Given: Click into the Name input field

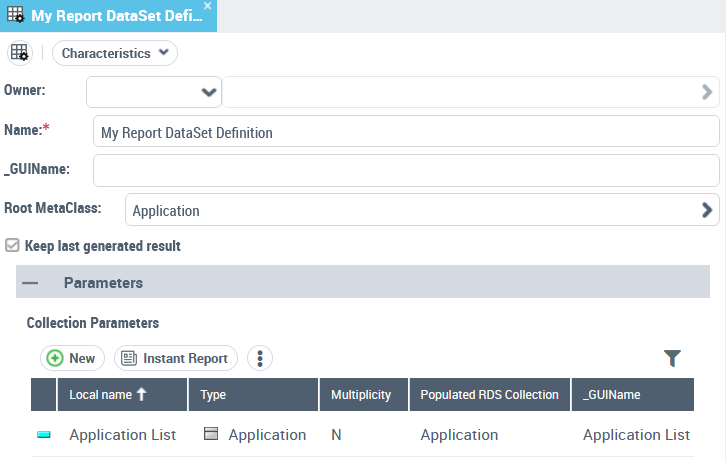Looking at the screenshot, I should tap(405, 132).
